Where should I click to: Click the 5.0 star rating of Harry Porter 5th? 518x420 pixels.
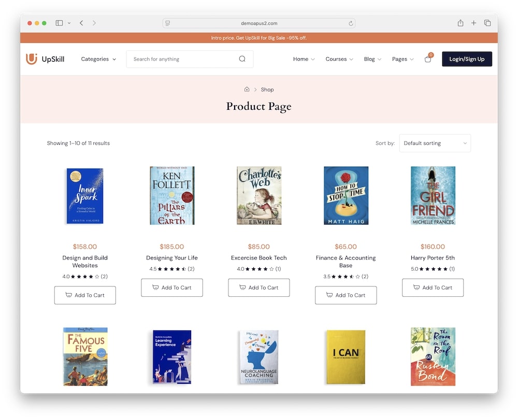(x=433, y=269)
